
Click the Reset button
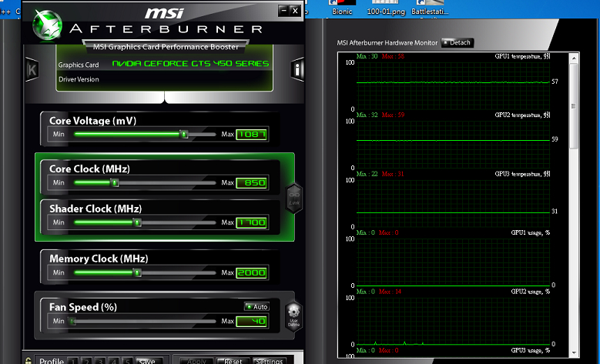[x=233, y=361]
